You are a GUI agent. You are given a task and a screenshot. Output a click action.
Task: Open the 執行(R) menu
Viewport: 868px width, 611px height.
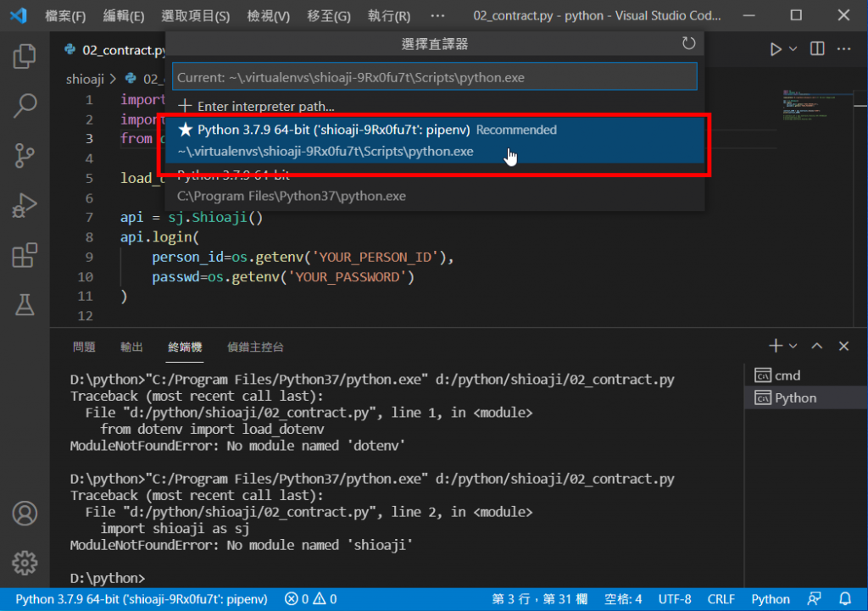tap(389, 15)
